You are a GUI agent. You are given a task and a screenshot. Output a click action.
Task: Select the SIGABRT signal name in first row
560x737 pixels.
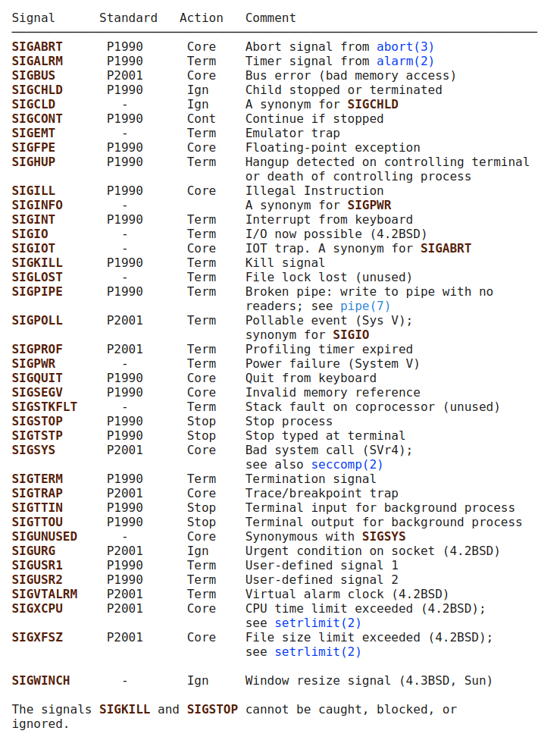point(37,47)
